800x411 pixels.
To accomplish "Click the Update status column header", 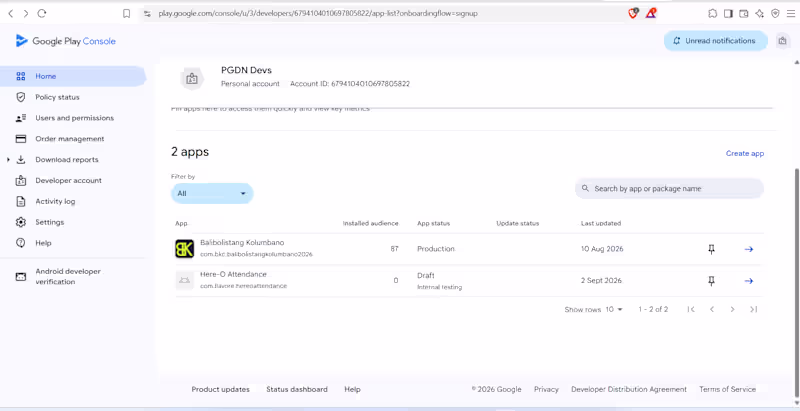I will point(517,223).
